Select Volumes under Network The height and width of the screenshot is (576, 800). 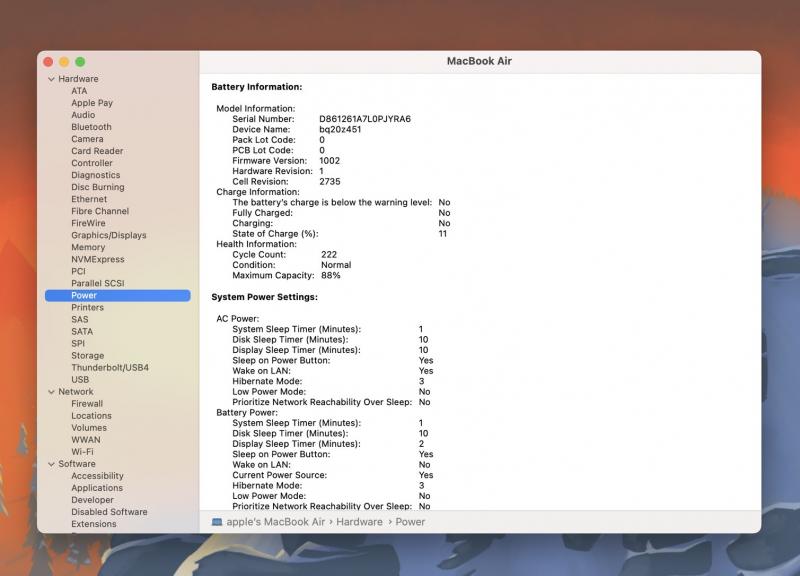click(x=89, y=428)
